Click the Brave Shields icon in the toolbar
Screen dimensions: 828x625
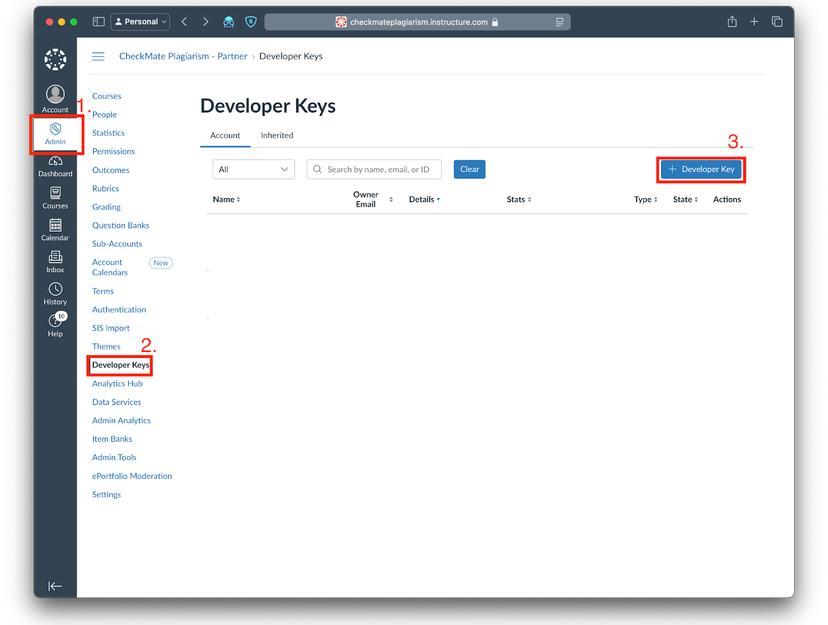point(251,21)
